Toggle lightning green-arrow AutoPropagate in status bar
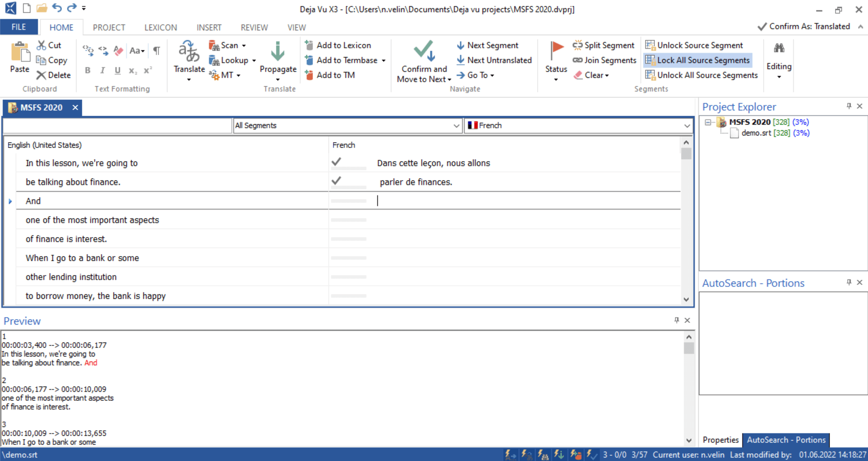The height and width of the screenshot is (461, 868). 559,455
